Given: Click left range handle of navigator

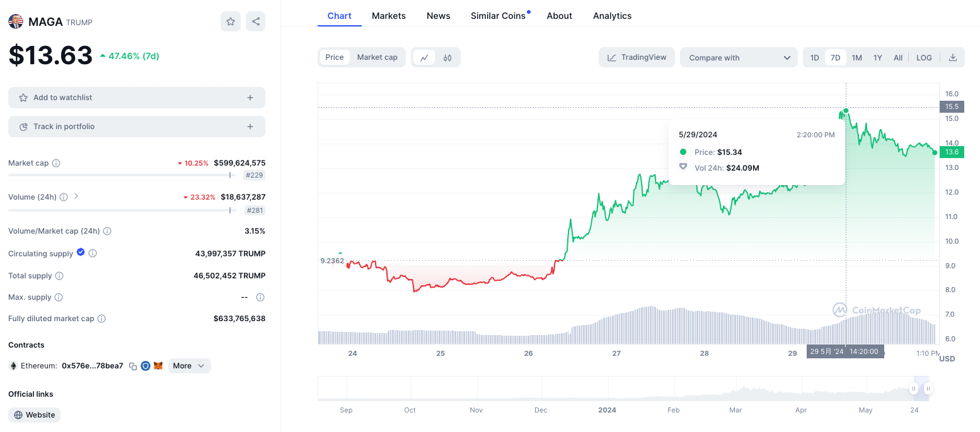Looking at the screenshot, I should click(x=914, y=389).
